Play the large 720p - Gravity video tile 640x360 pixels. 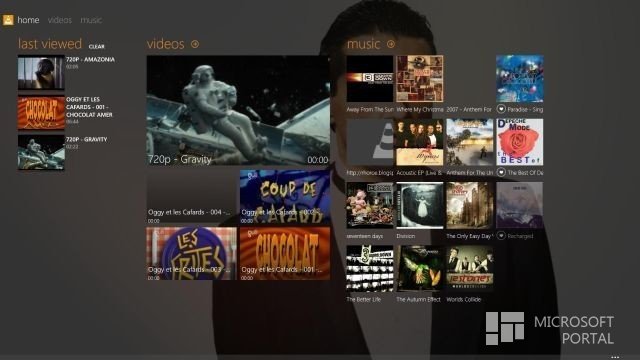[x=238, y=111]
